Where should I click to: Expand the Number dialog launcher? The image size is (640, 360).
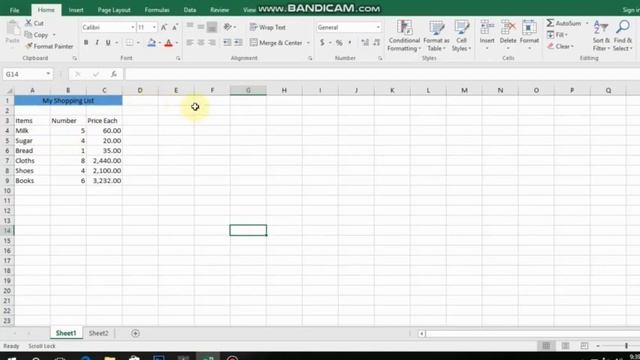tap(380, 58)
